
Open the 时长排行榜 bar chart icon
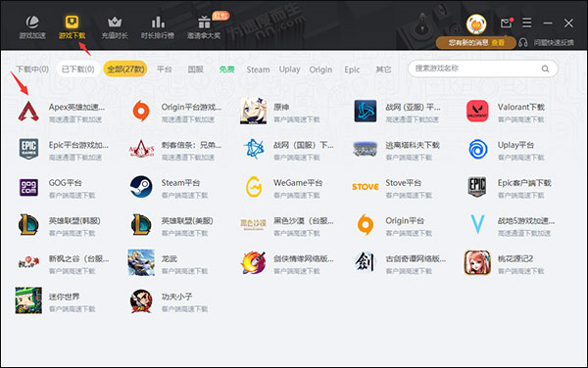coord(158,23)
